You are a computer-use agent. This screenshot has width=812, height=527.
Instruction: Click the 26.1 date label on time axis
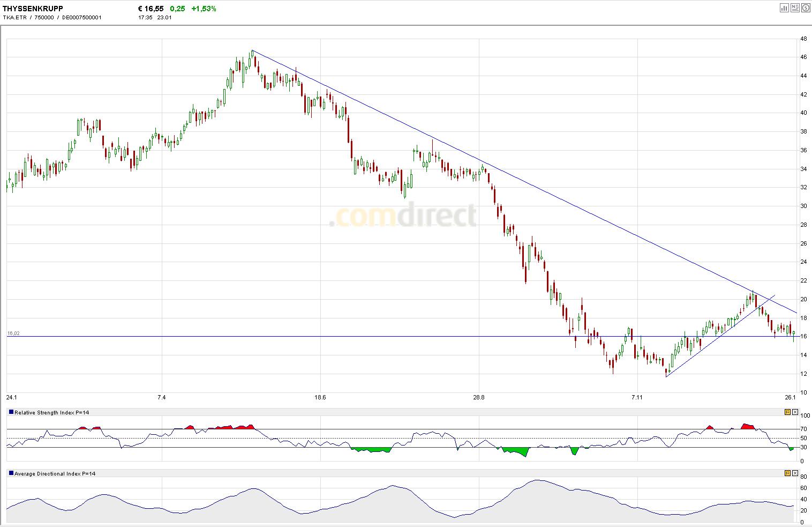pyautogui.click(x=790, y=398)
